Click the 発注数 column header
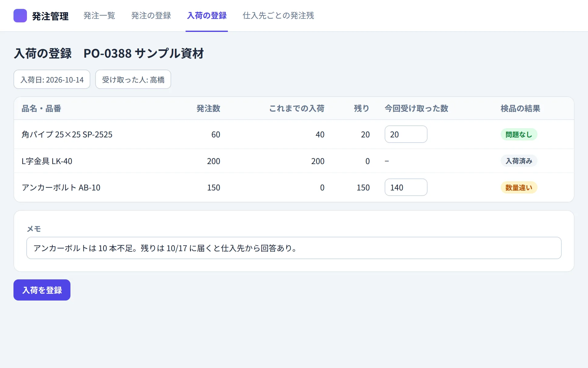 (x=208, y=109)
